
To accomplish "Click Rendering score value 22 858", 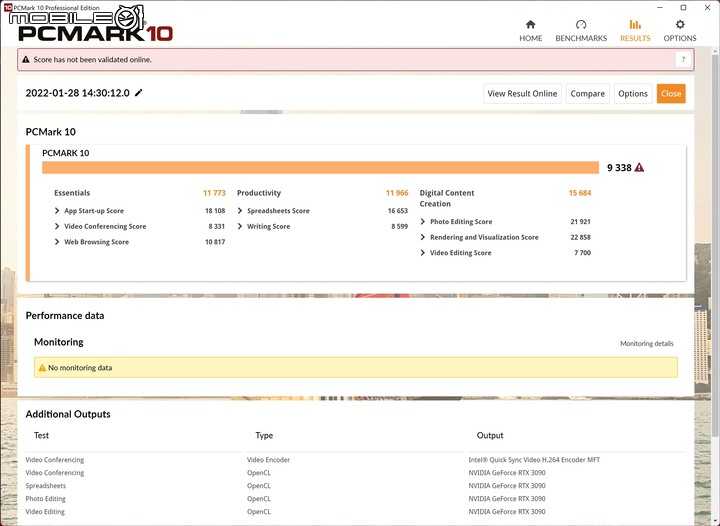I will (580, 237).
